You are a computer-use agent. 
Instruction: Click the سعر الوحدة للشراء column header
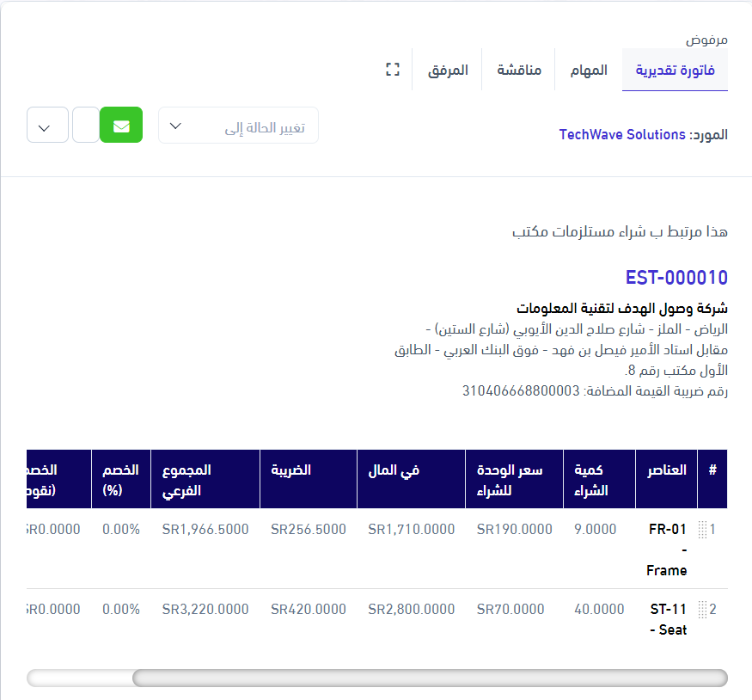click(514, 479)
